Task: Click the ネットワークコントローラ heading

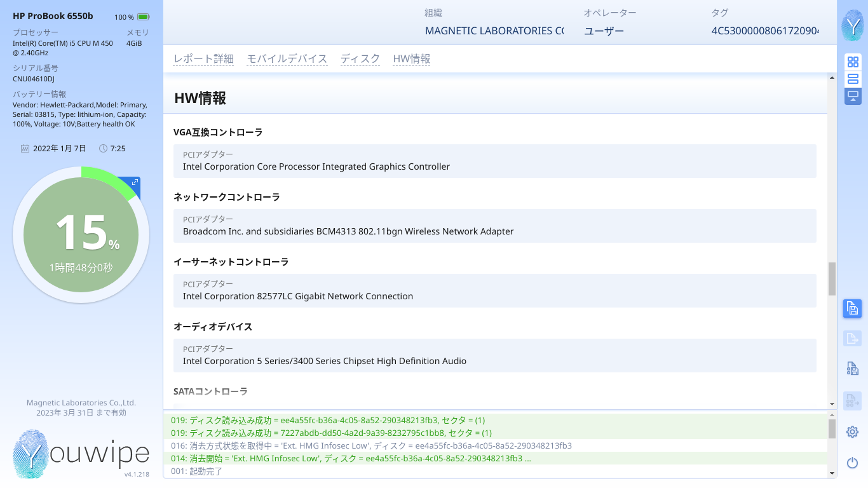Action: (227, 197)
